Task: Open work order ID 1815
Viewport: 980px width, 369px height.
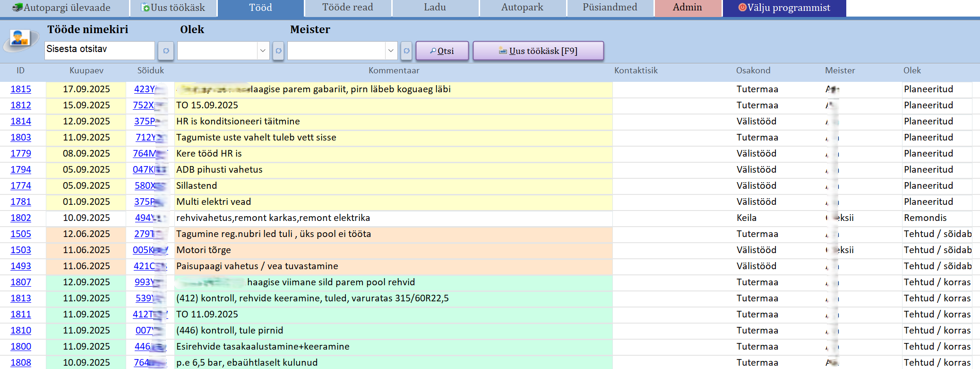Action: click(x=21, y=89)
